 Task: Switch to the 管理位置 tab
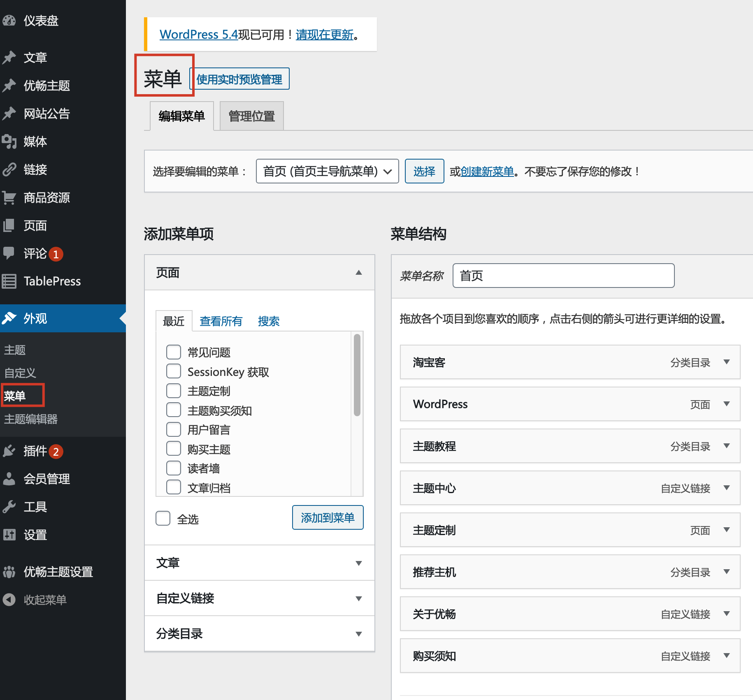click(251, 116)
